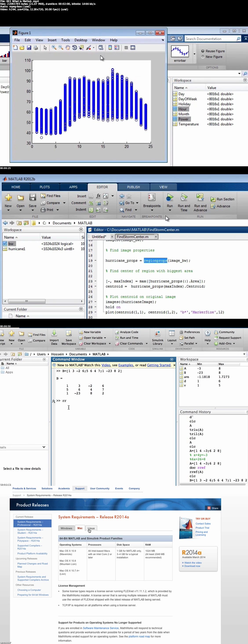Select the Windows system requirements tab

coord(66,528)
